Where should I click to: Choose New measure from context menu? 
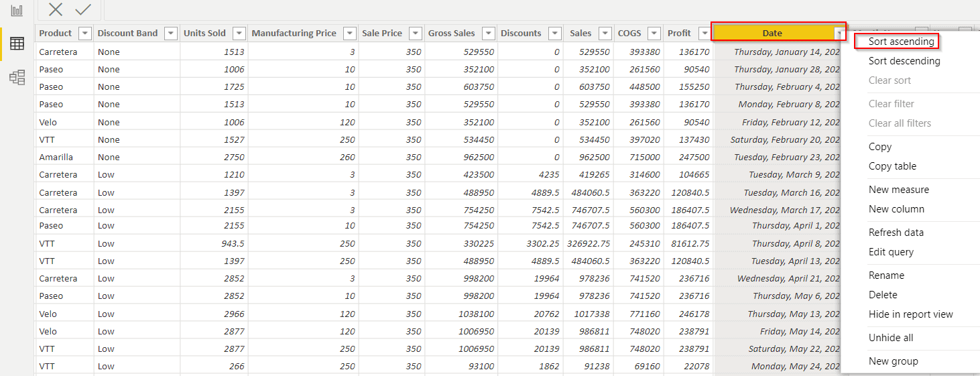[x=899, y=190]
